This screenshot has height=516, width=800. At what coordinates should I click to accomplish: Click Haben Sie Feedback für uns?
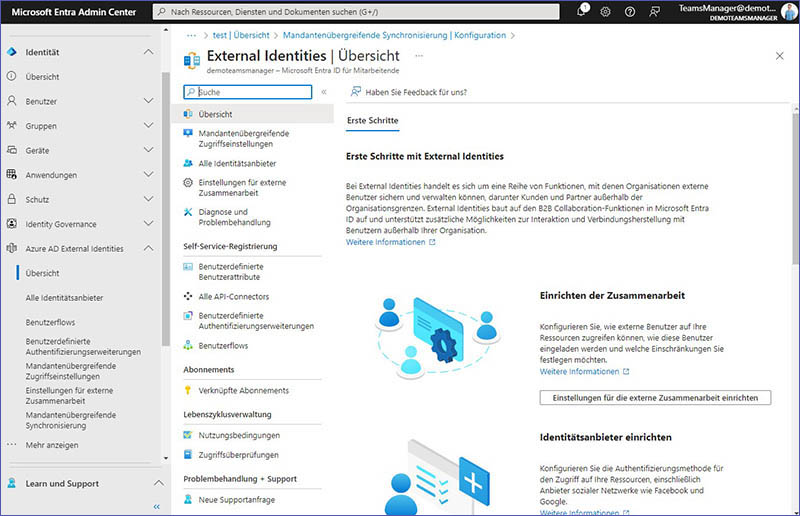click(409, 92)
